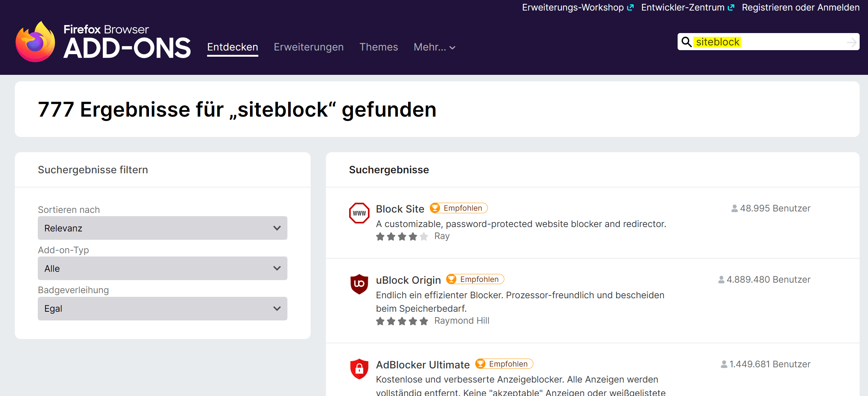The image size is (868, 396).
Task: Click the Add-on-Typ label
Action: click(x=63, y=250)
